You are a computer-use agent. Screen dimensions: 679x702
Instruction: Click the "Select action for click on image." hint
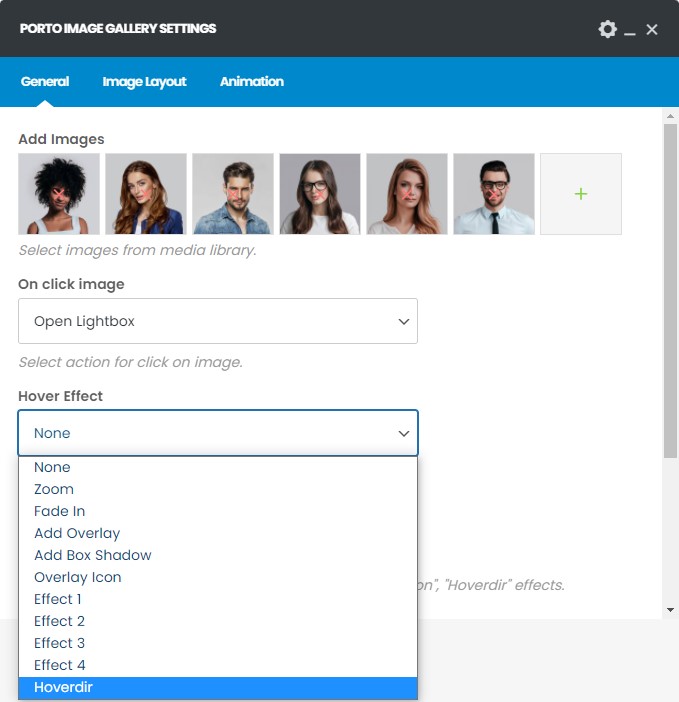pos(130,362)
